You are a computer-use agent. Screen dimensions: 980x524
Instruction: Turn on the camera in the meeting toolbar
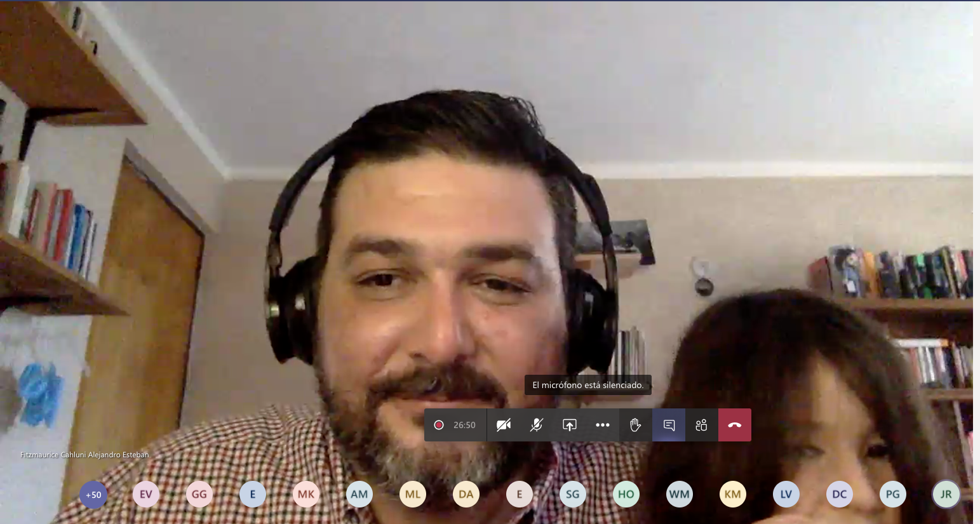click(x=504, y=425)
